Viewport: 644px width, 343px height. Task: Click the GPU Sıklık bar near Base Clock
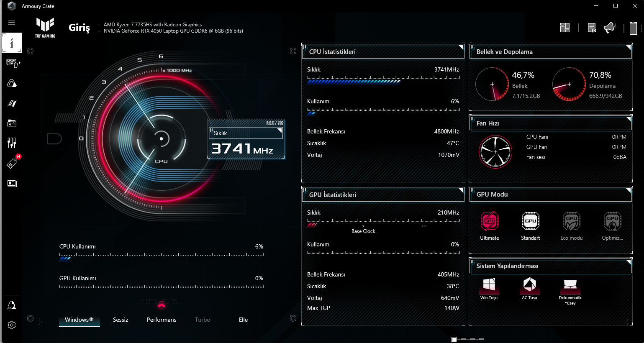coord(383,223)
